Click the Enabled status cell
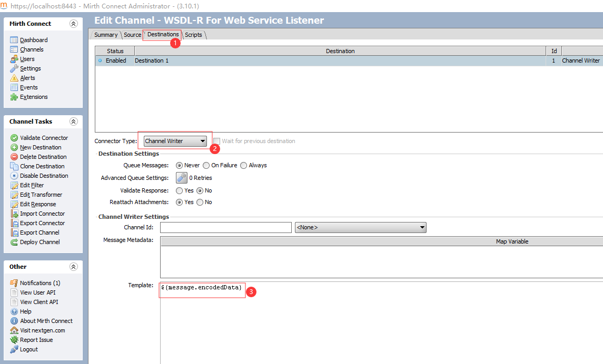This screenshot has height=364, width=603. coord(115,60)
